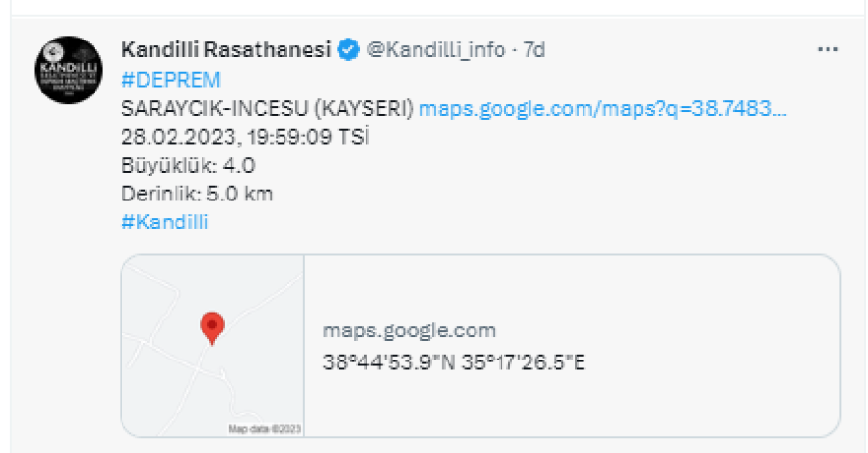Open the Kandilli profile avatar
Viewport: 868px width, 453px height.
68,70
